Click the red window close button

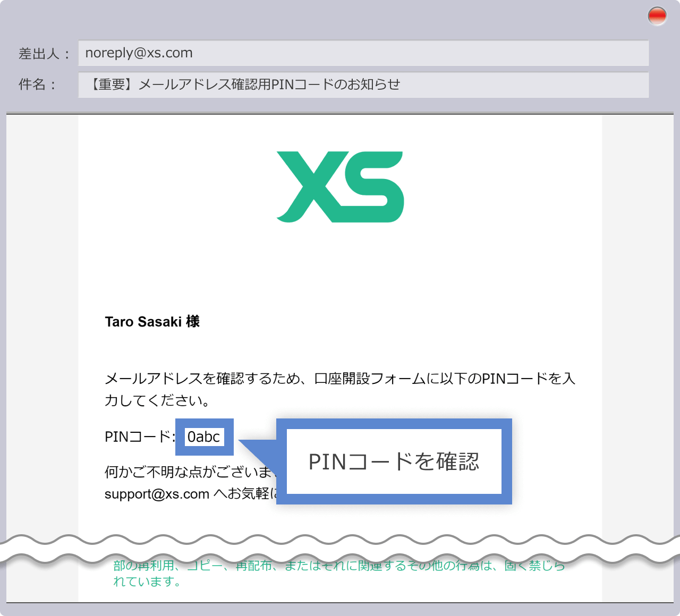click(657, 16)
